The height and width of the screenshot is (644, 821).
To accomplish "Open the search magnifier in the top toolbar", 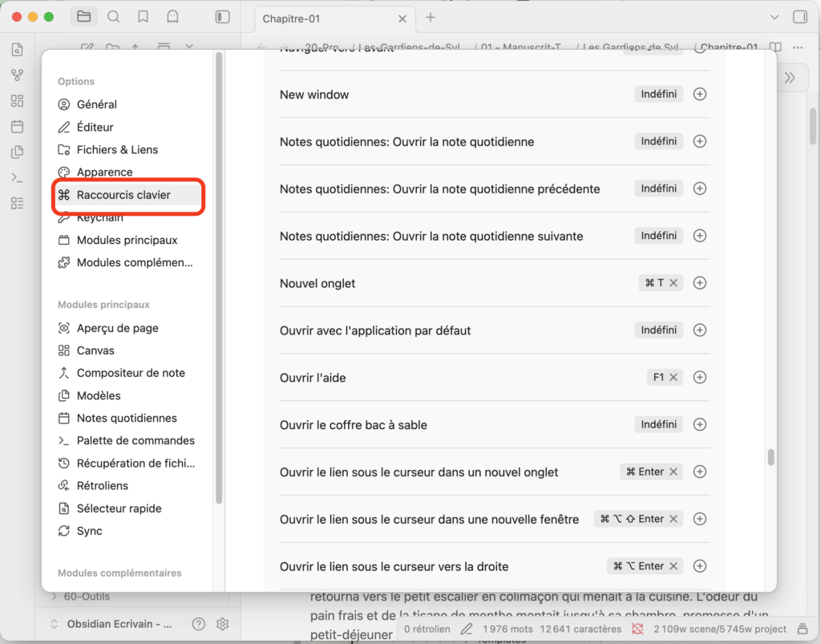I will tap(114, 17).
